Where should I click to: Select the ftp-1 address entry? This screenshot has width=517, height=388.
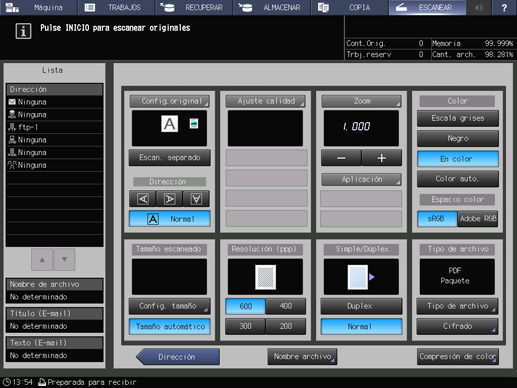coord(54,127)
